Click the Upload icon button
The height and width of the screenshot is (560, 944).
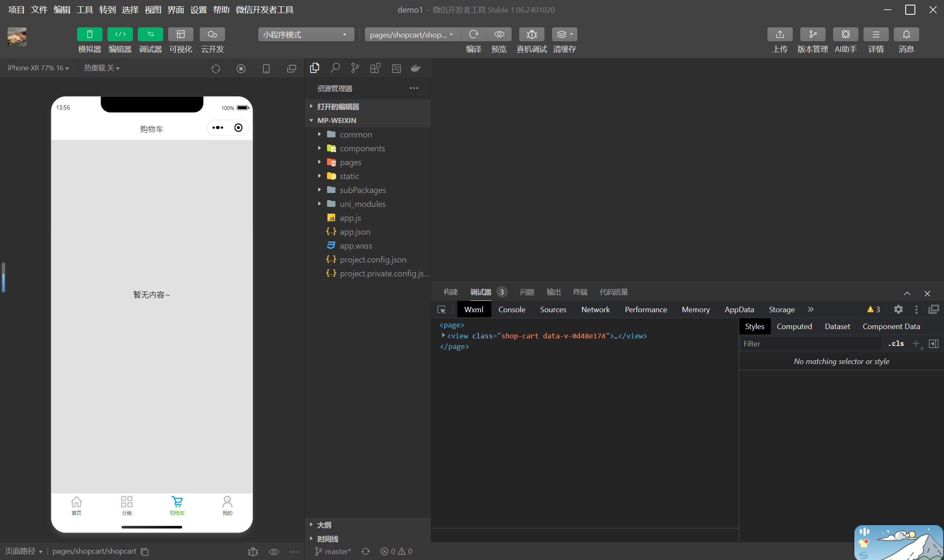tap(780, 35)
